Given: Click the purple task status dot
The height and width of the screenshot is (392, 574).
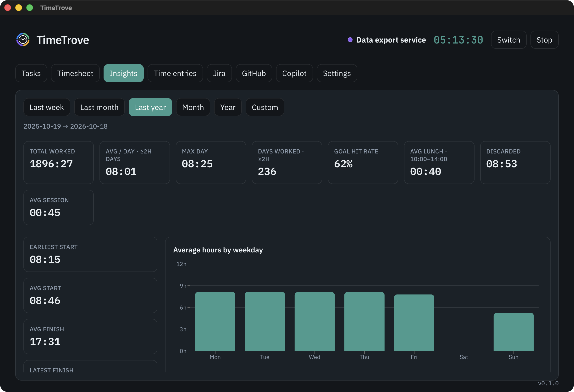Looking at the screenshot, I should pyautogui.click(x=350, y=40).
